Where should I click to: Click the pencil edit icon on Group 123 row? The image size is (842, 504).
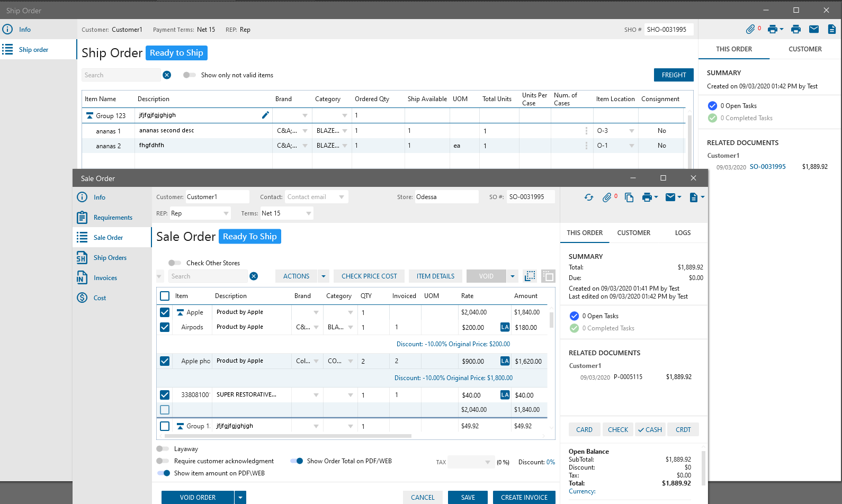tap(265, 115)
